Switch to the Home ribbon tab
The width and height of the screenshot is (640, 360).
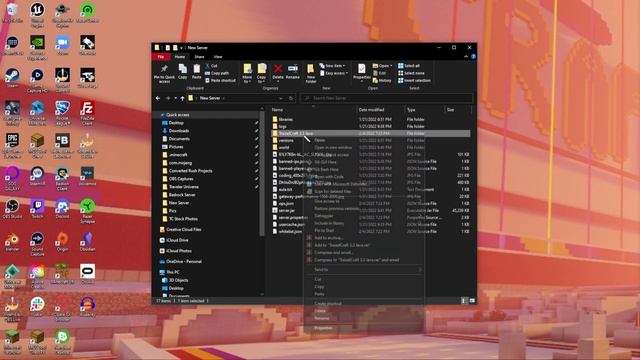(x=180, y=57)
